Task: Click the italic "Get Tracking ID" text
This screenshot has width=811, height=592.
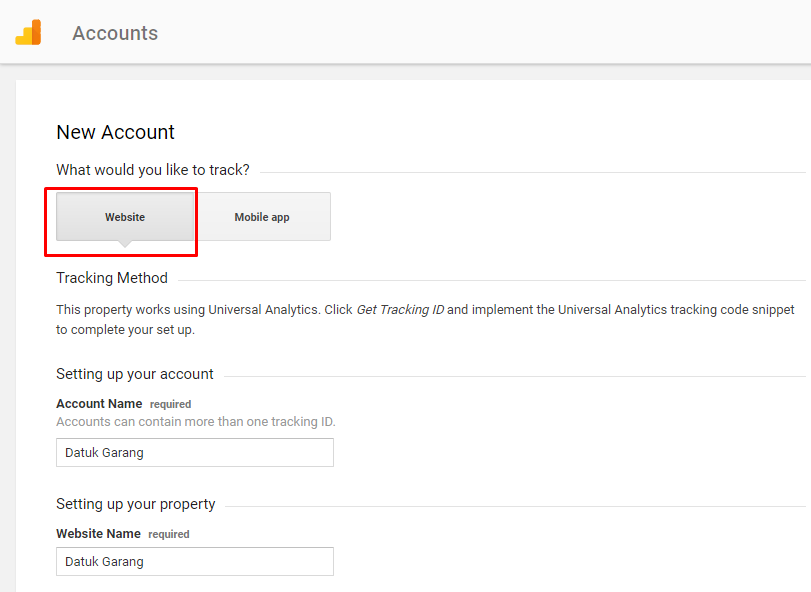Action: click(400, 310)
